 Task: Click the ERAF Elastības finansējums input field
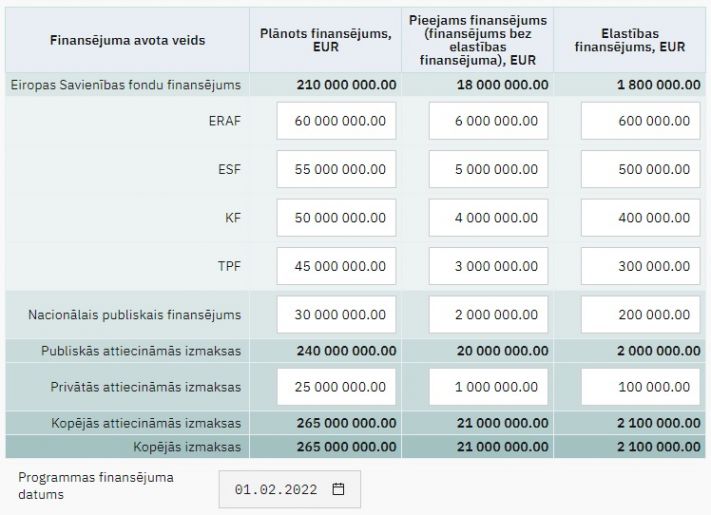pos(640,121)
